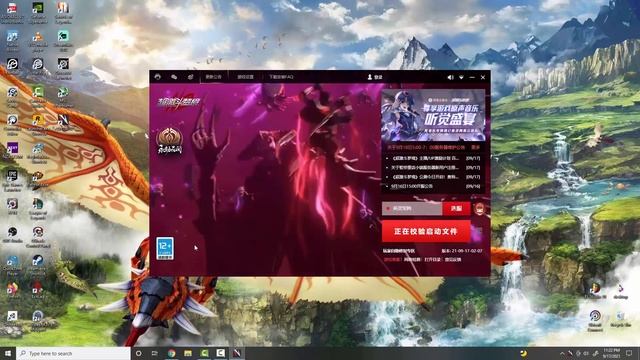Viewport: 640px width, 360px height.
Task: Click the 正在校验启动文件 launch button
Action: pos(426,231)
